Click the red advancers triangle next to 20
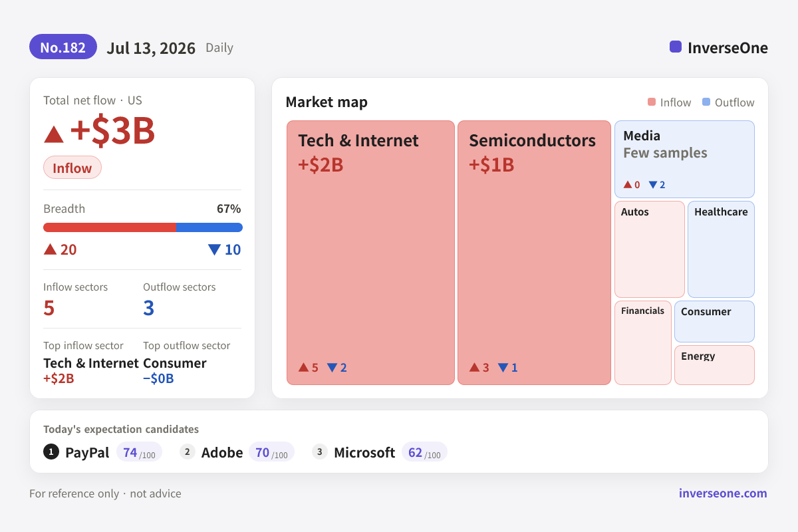798x532 pixels. click(x=50, y=249)
